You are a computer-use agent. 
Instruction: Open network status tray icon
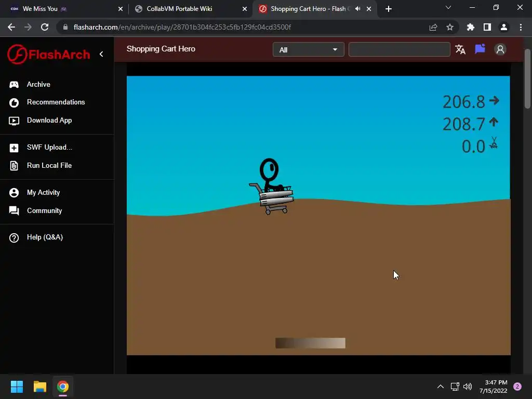coord(455,387)
